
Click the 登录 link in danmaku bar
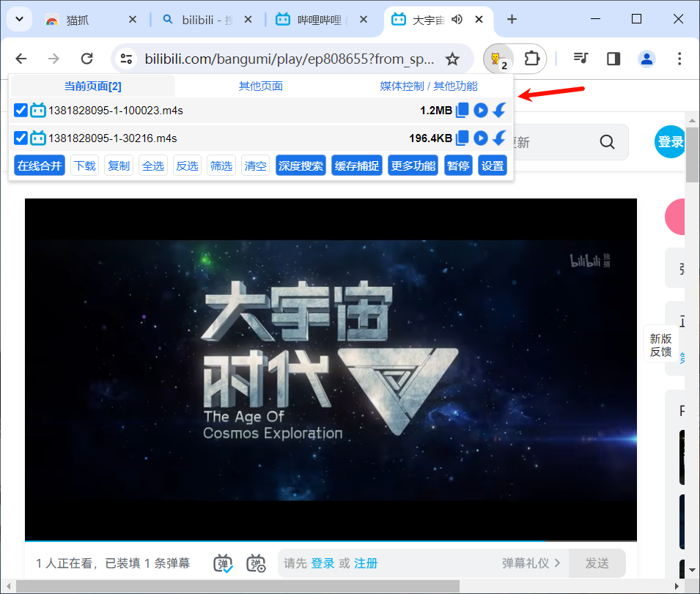[x=323, y=563]
